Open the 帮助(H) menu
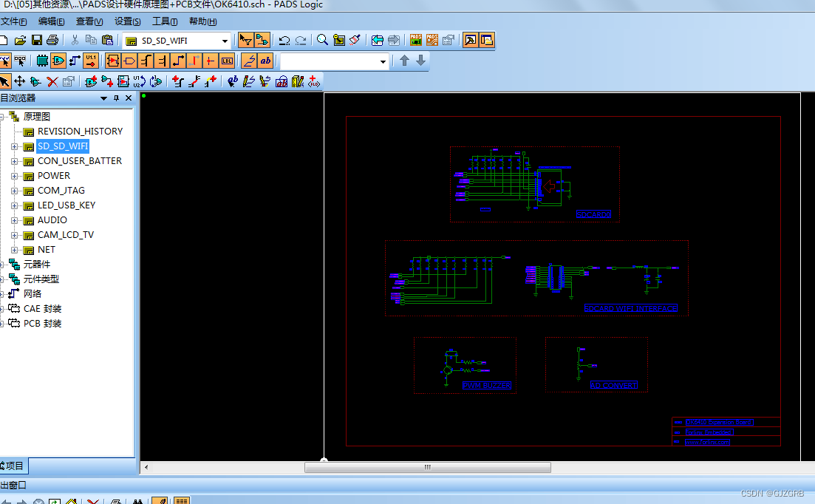Viewport: 815px width, 504px height. coord(202,21)
